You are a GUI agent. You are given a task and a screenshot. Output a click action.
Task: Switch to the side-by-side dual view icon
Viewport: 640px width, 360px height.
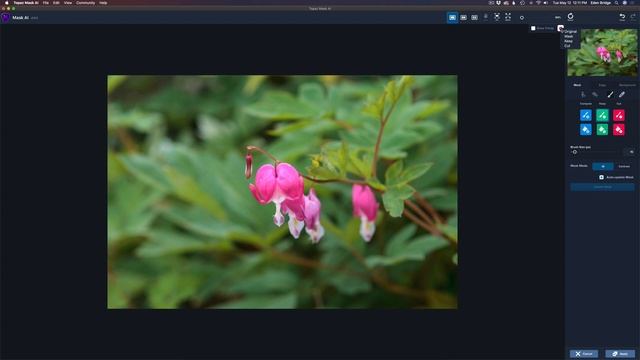coord(463,18)
